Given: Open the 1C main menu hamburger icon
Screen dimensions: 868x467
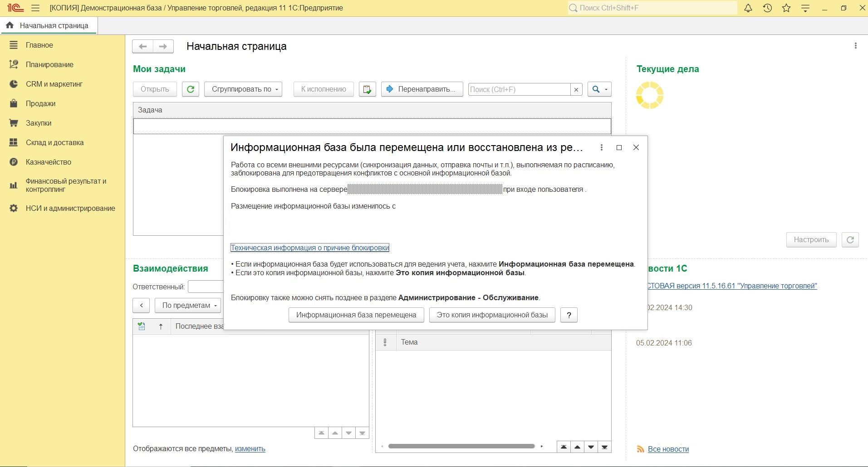Looking at the screenshot, I should click(35, 8).
